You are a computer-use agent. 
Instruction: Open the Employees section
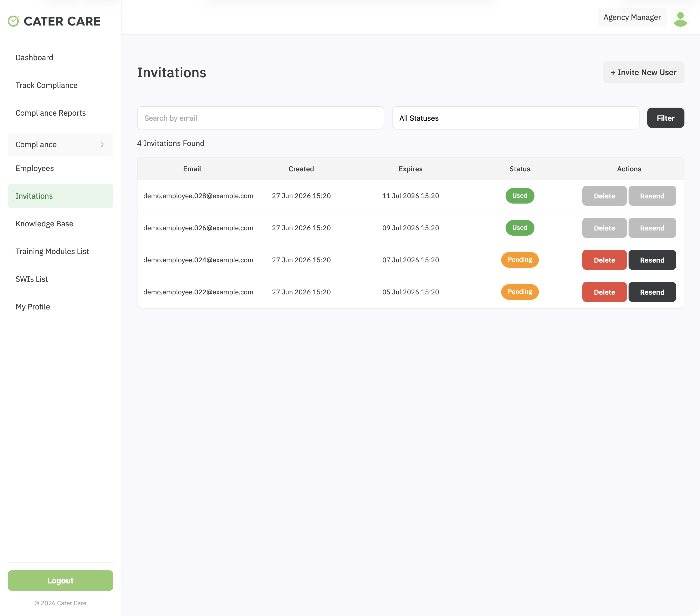point(35,168)
